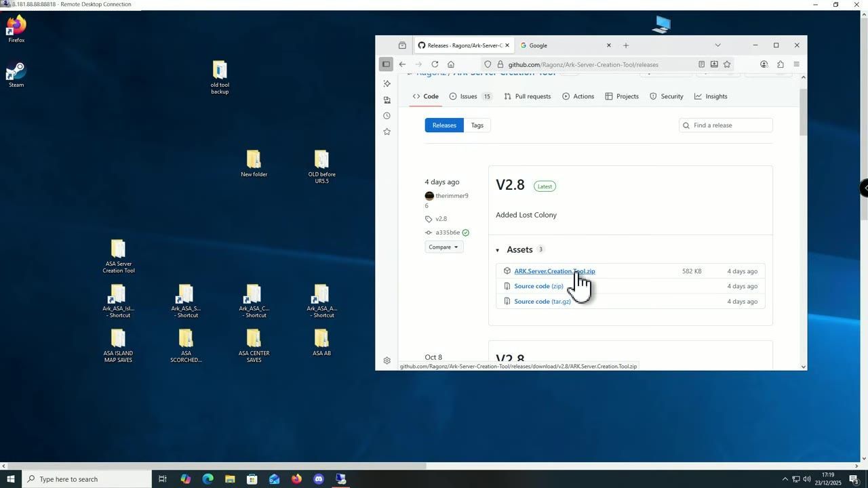868x488 pixels.
Task: Click the GitHub address bar URL
Action: pyautogui.click(x=583, y=64)
